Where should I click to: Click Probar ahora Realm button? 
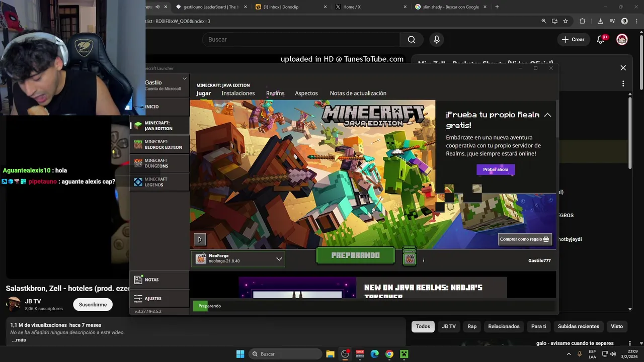(496, 169)
